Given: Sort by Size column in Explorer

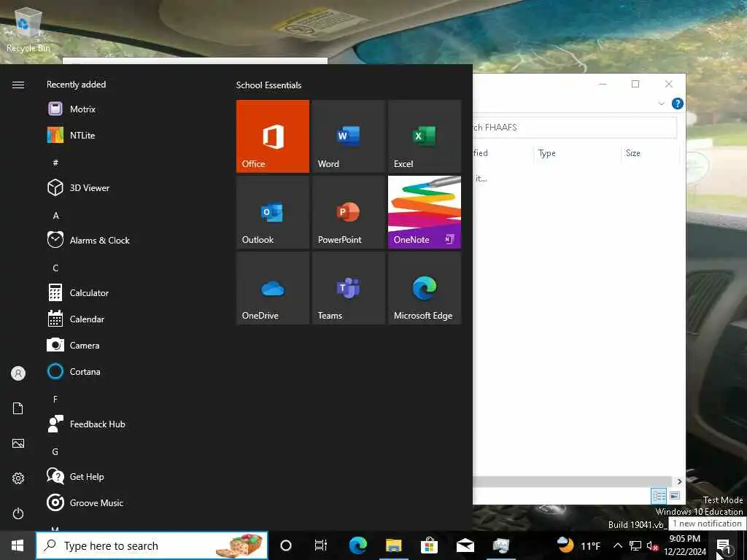Looking at the screenshot, I should [x=650, y=153].
